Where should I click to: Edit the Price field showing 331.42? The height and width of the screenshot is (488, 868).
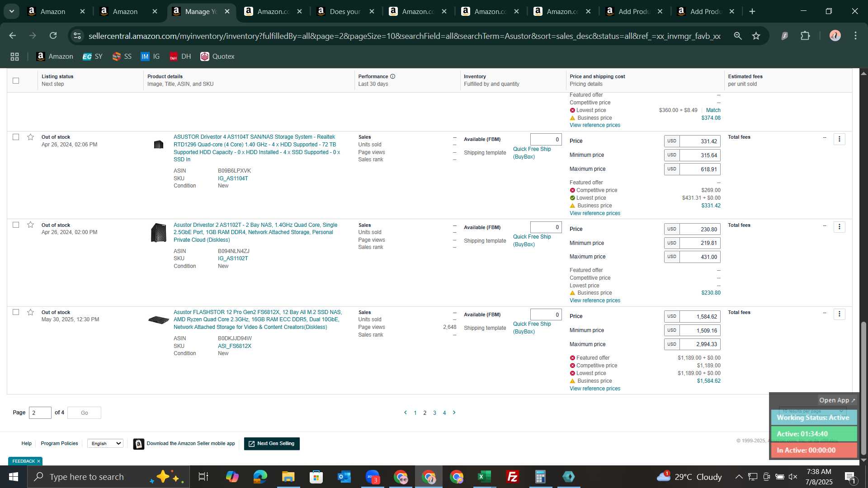[700, 141]
